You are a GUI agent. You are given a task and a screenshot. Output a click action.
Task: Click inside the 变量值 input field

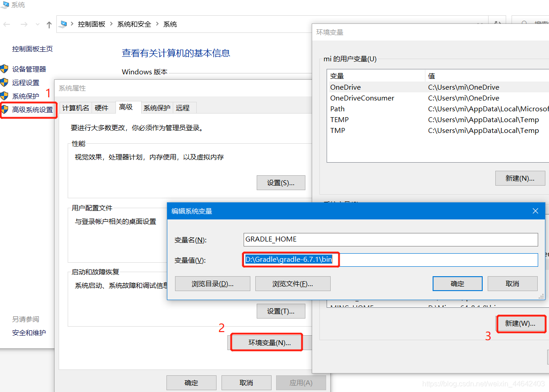pyautogui.click(x=383, y=260)
